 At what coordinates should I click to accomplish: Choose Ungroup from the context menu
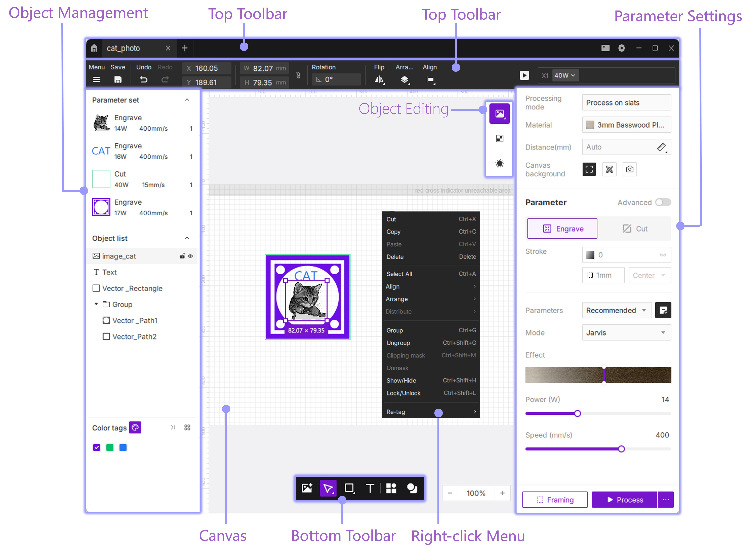[398, 343]
